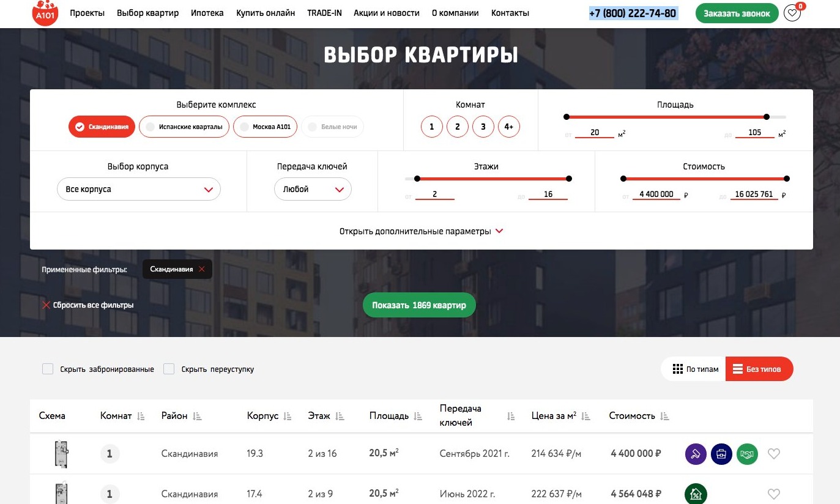The image size is (840, 504).
Task: Click Этажи slider minimum handle
Action: [417, 179]
